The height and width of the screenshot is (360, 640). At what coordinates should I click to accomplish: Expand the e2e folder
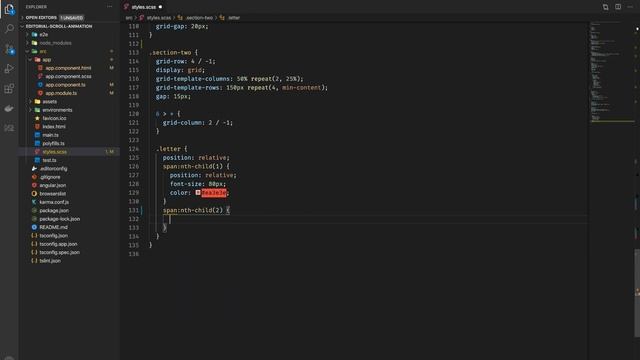pyautogui.click(x=44, y=35)
